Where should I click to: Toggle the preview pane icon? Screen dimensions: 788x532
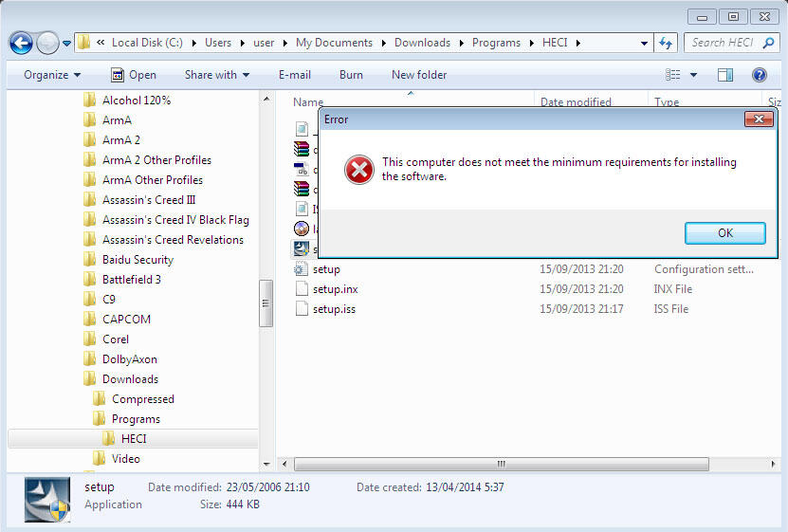[x=725, y=75]
